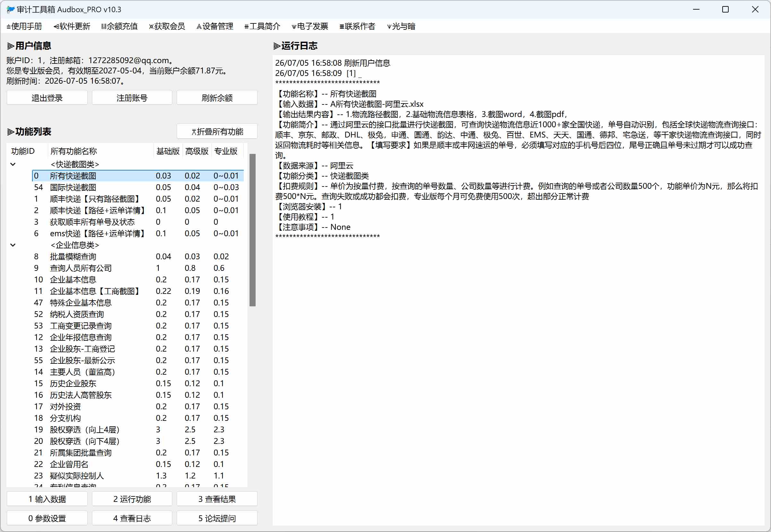Select the 查询人员所有公司 row

coord(138,268)
